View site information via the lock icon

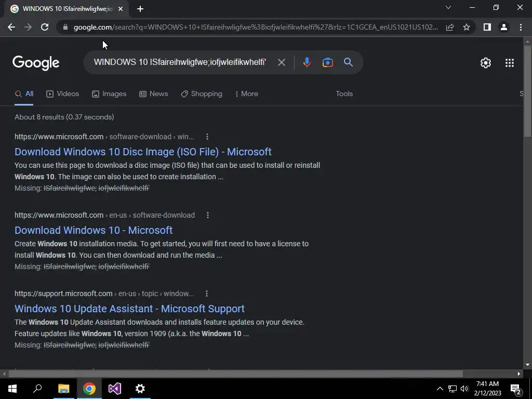click(x=65, y=27)
